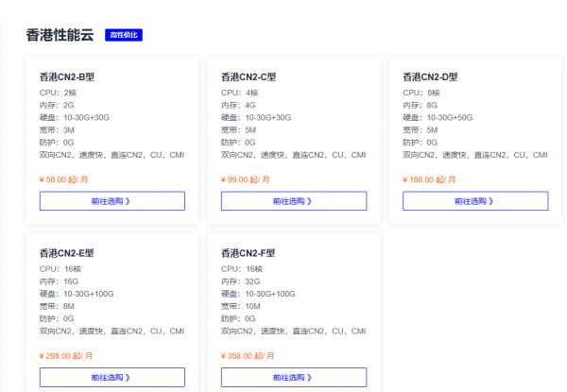Click the 双向CN2 description in F型 card
This screenshot has height=392, width=567.
(294, 332)
